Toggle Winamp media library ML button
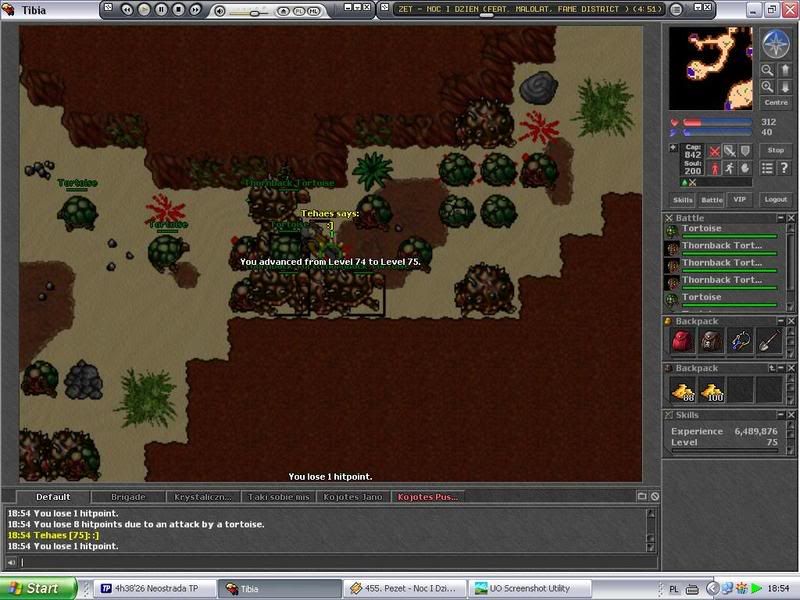 coord(313,11)
